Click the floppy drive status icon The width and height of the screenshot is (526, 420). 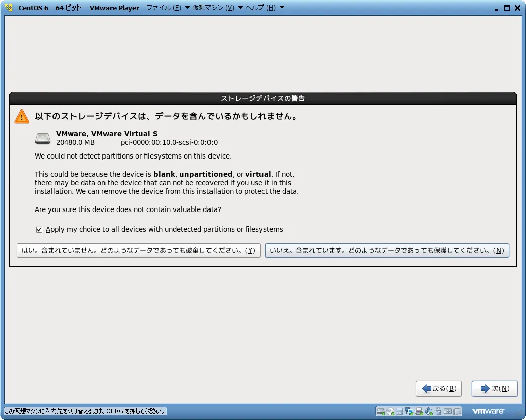[x=399, y=411]
